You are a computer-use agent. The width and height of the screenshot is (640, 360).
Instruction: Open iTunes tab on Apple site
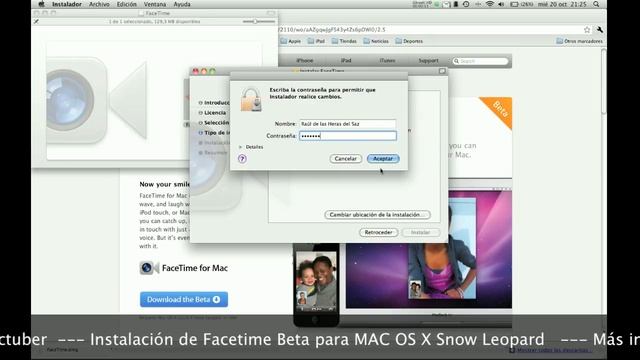[x=387, y=61]
